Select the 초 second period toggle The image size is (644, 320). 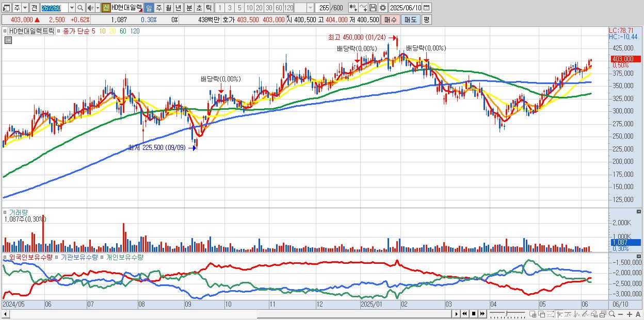199,8
